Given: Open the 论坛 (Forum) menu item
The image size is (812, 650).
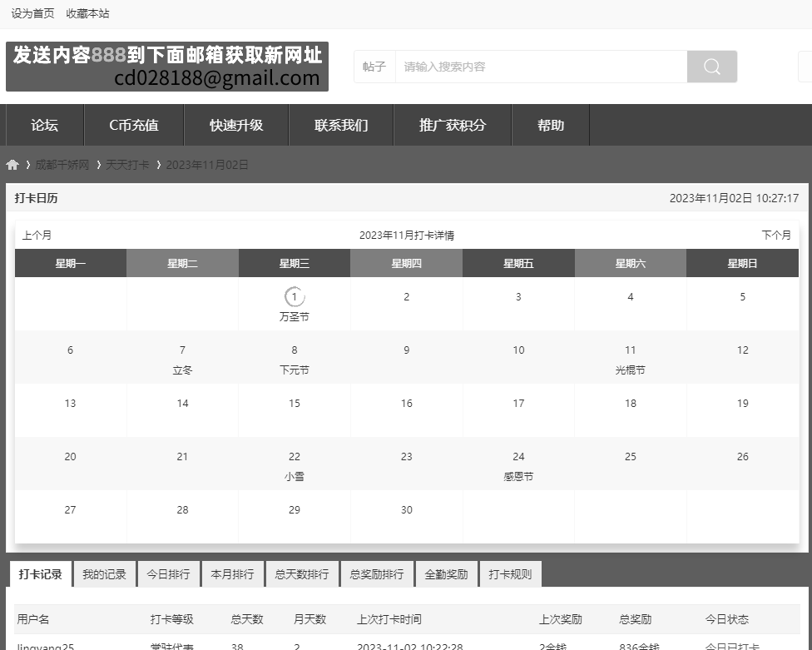Looking at the screenshot, I should [44, 125].
